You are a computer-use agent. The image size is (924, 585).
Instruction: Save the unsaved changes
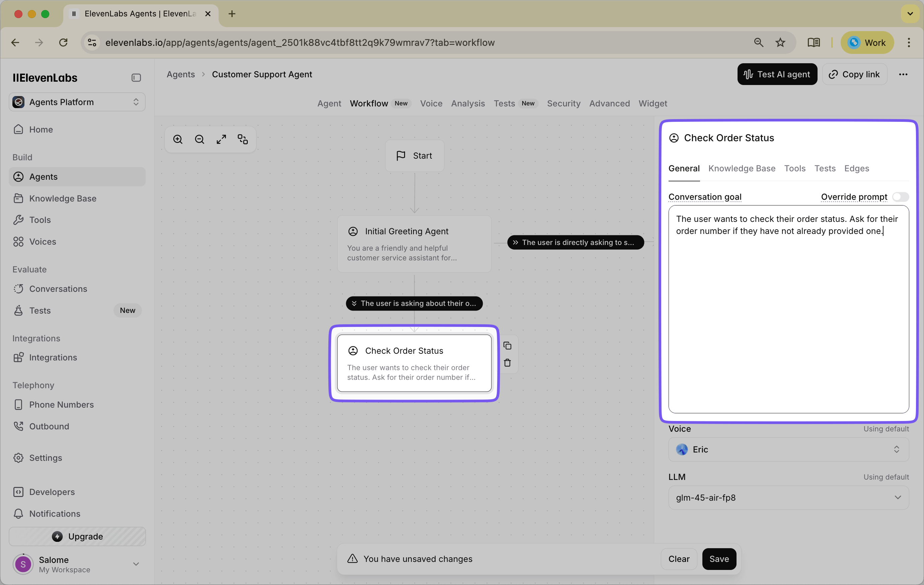[719, 559]
